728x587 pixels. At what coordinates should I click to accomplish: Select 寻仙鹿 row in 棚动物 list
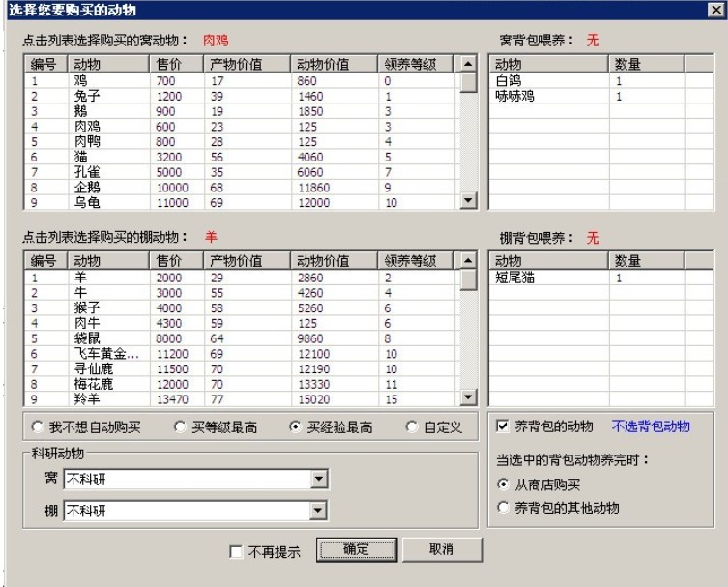(x=242, y=368)
